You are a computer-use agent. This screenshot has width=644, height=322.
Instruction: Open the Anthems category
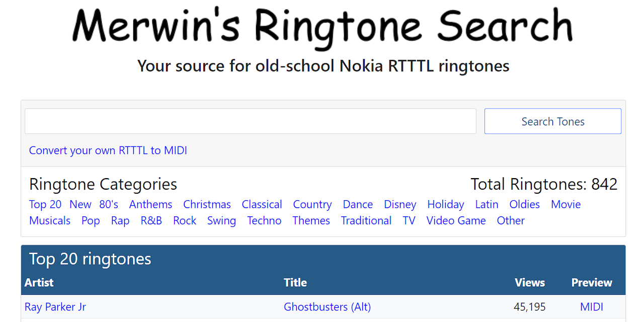pos(150,204)
